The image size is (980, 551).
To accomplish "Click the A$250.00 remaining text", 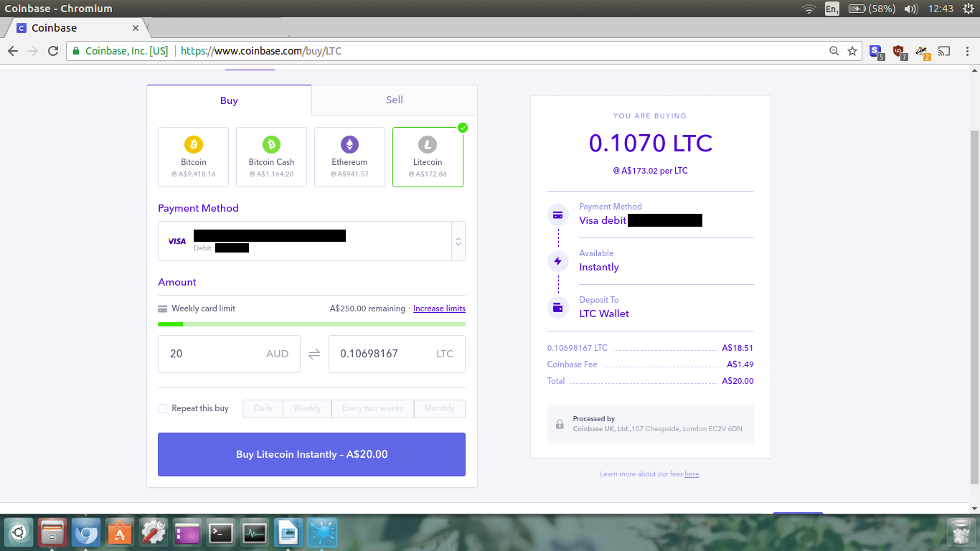I will point(367,309).
